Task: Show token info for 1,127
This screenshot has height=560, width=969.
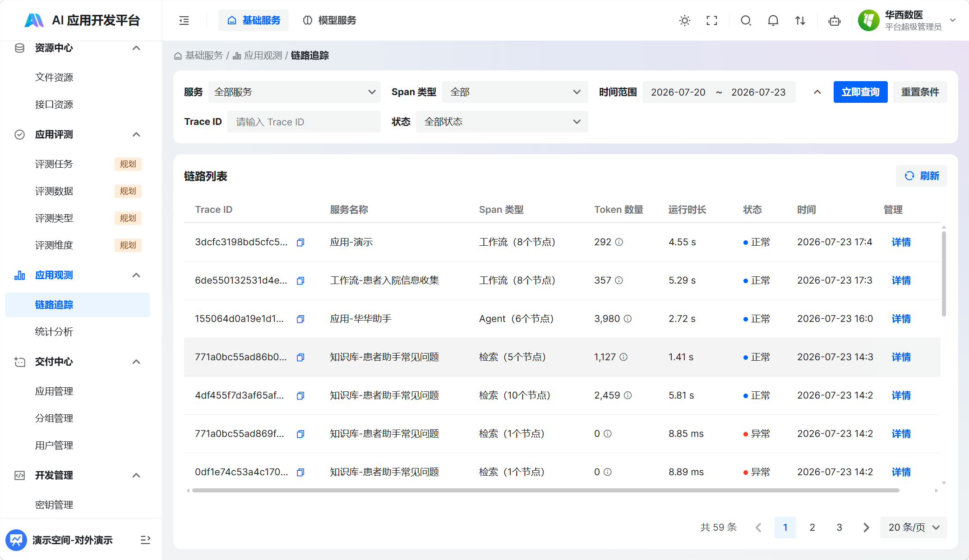Action: [x=623, y=357]
